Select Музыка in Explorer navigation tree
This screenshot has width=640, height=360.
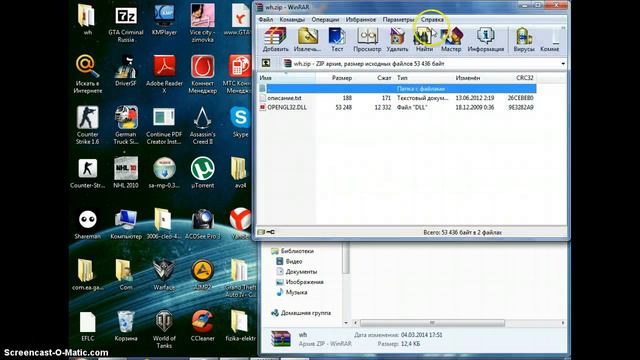click(292, 292)
